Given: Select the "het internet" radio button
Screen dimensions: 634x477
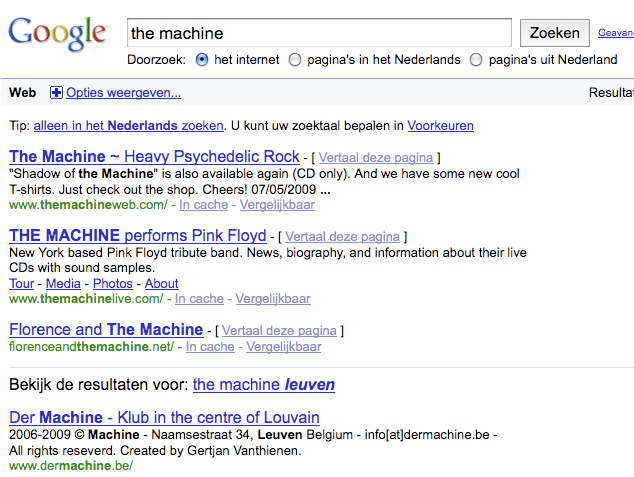Looking at the screenshot, I should pos(202,60).
